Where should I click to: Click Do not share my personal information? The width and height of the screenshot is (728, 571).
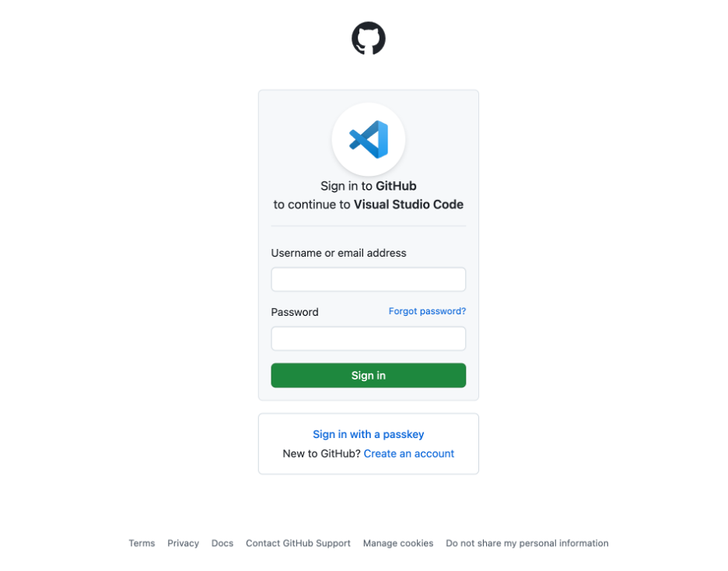point(527,543)
